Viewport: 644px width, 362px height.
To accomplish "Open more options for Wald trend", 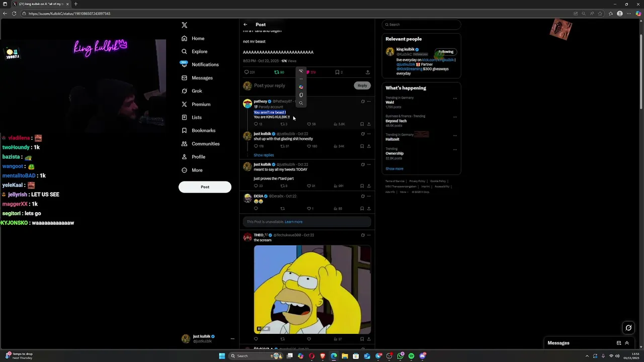I will [x=455, y=99].
